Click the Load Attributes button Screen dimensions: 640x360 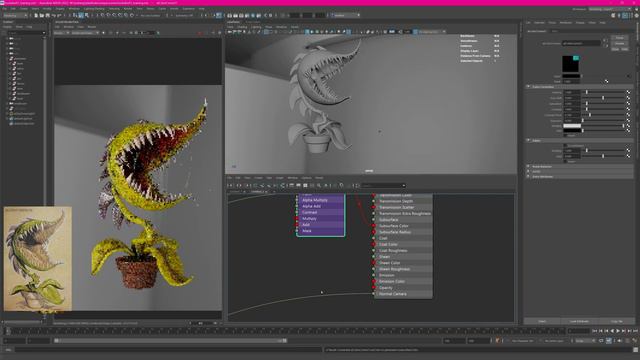pyautogui.click(x=579, y=321)
